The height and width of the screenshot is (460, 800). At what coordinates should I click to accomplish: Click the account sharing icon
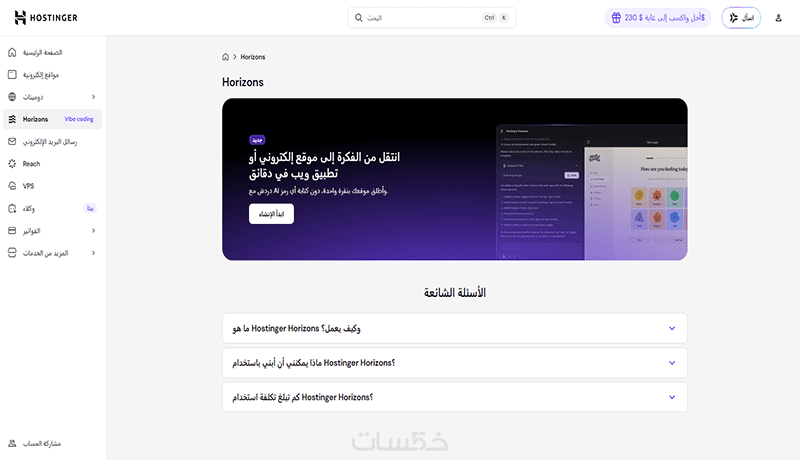(12, 444)
